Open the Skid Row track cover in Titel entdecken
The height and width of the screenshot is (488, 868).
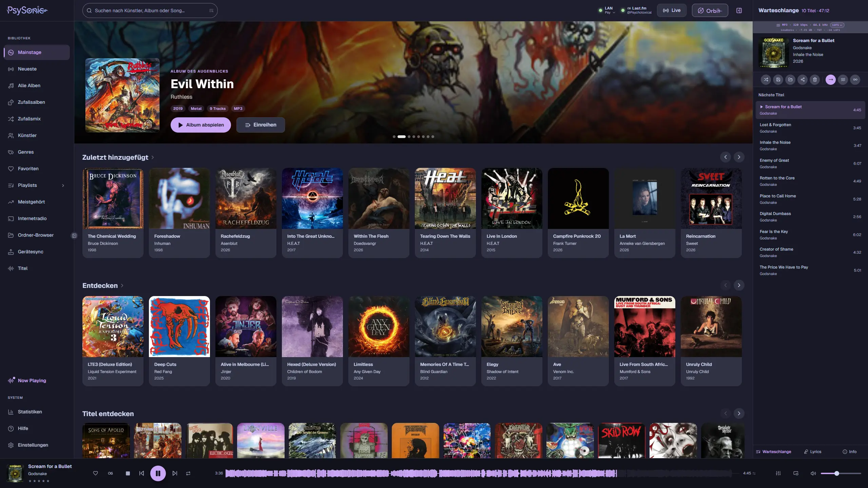(622, 441)
